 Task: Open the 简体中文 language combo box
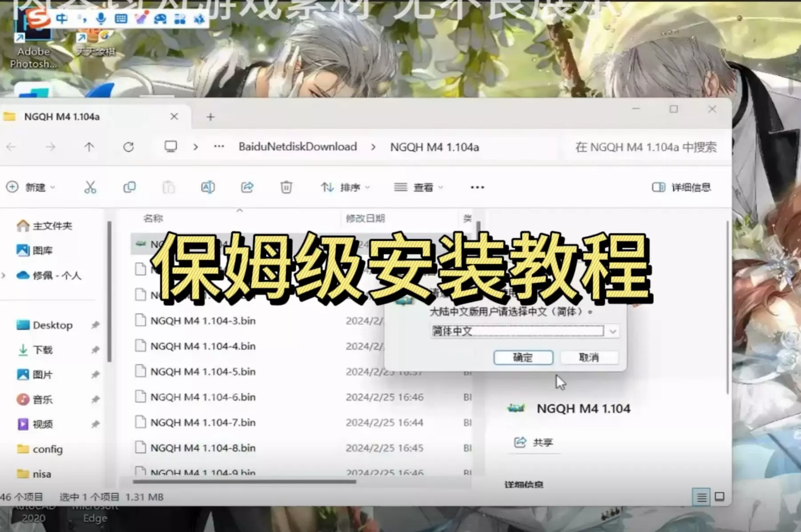click(525, 331)
